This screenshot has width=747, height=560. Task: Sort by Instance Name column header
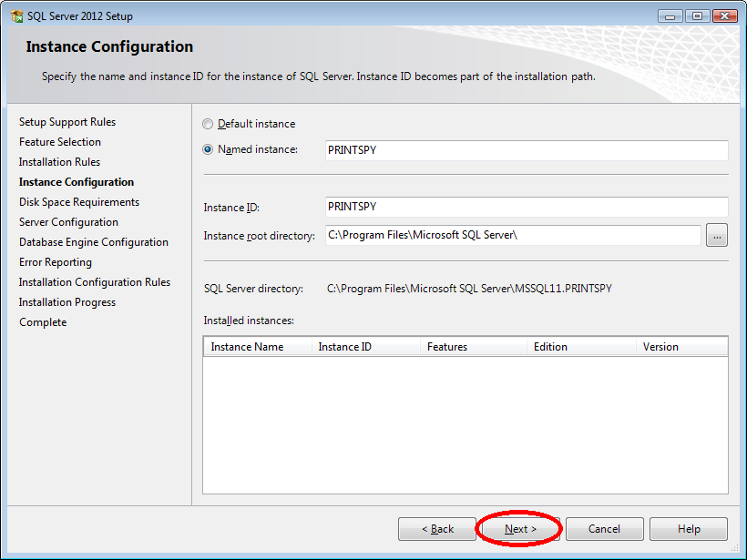[258, 347]
